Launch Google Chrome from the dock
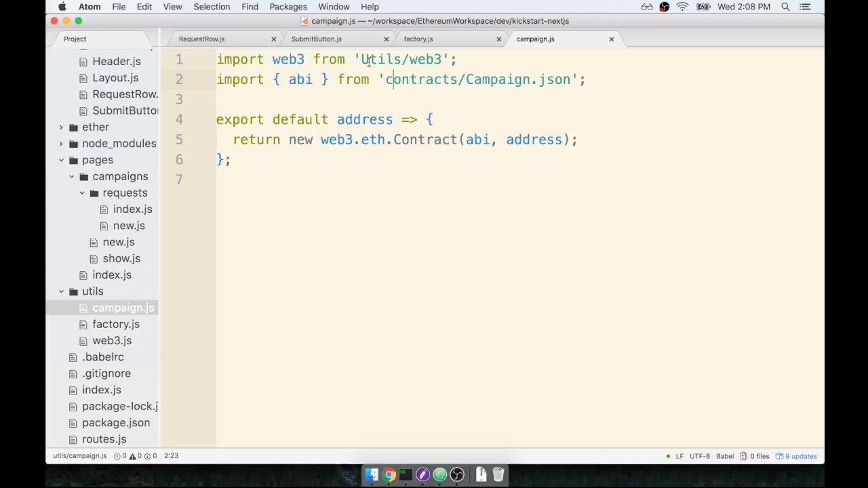Screen dimensions: 868x488 pos(389,474)
